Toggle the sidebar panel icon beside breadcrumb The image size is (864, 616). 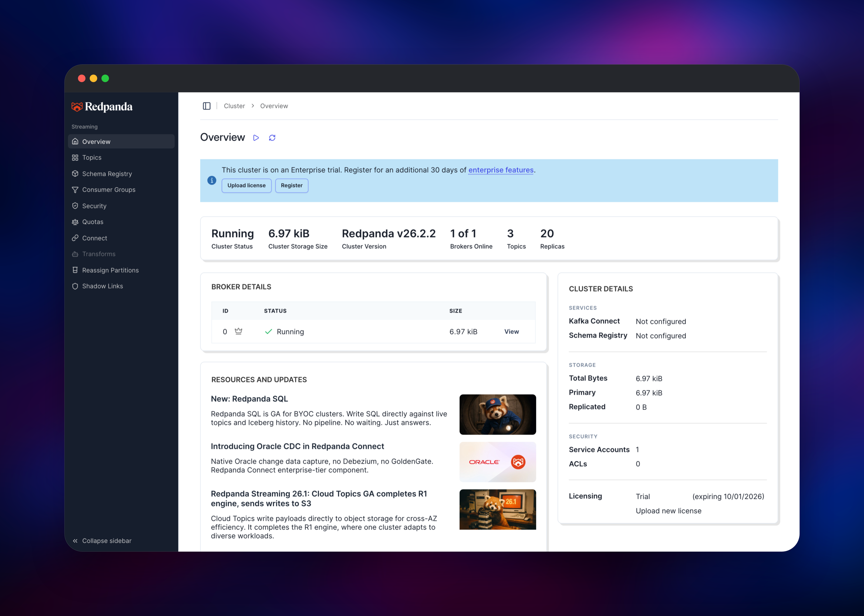(207, 106)
